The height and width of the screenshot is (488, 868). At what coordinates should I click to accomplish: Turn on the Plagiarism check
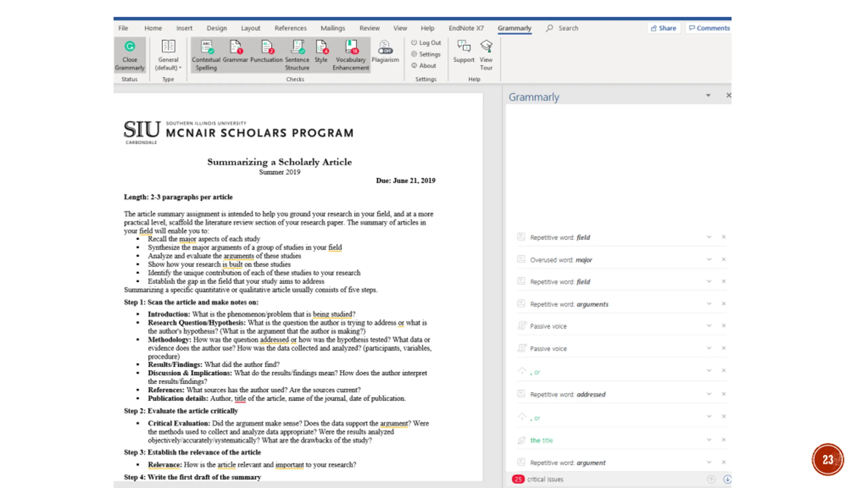[385, 52]
